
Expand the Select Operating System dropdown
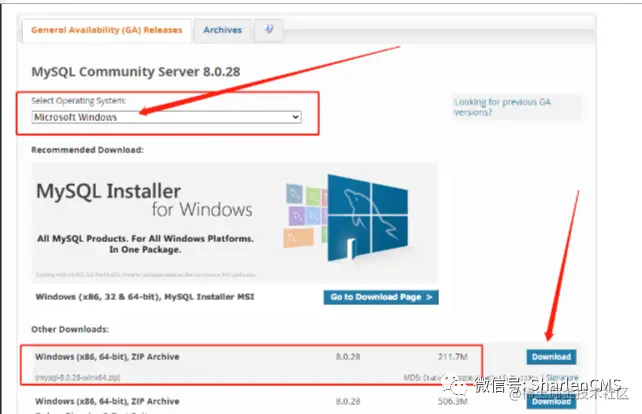coord(166,117)
